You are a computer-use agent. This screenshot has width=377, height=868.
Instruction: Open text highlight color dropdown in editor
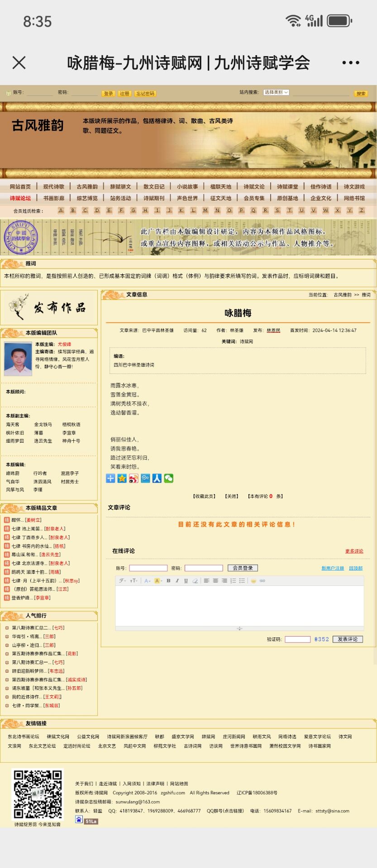(158, 581)
